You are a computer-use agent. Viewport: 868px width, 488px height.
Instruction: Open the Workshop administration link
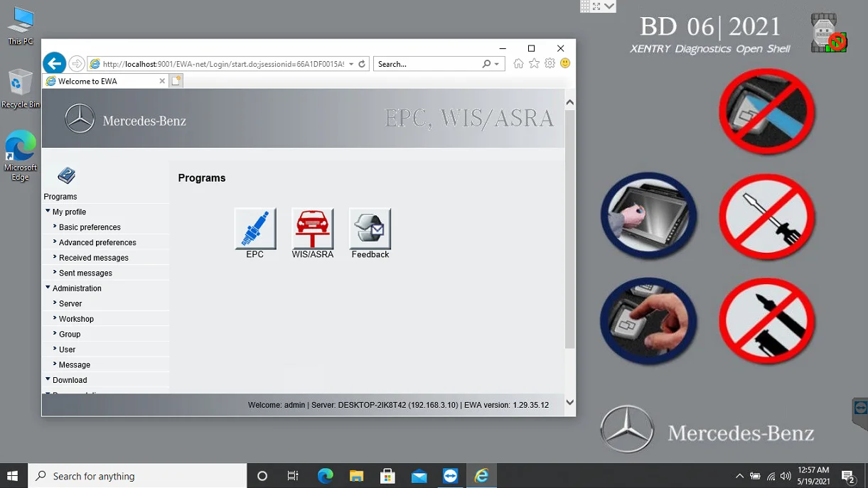(76, 319)
